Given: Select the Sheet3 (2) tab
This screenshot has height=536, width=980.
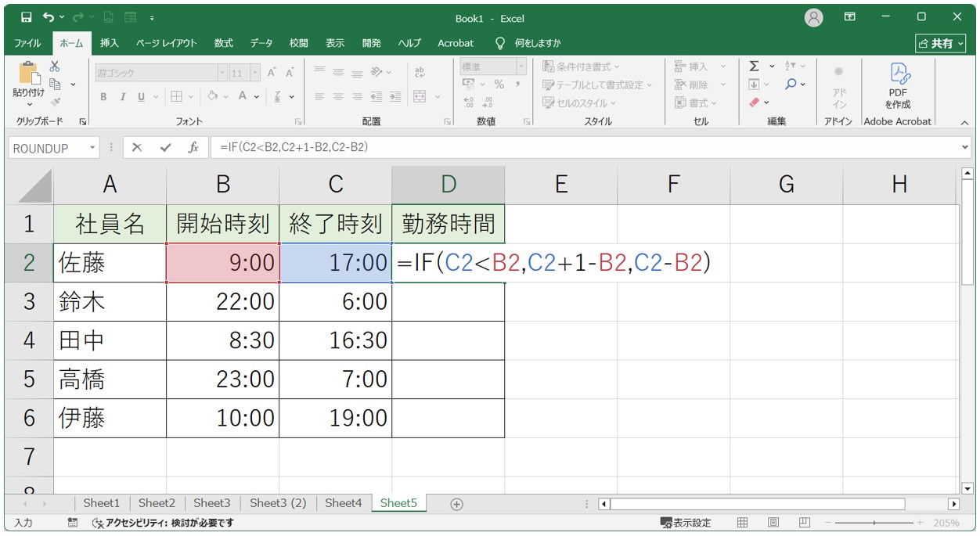Looking at the screenshot, I should pyautogui.click(x=278, y=503).
